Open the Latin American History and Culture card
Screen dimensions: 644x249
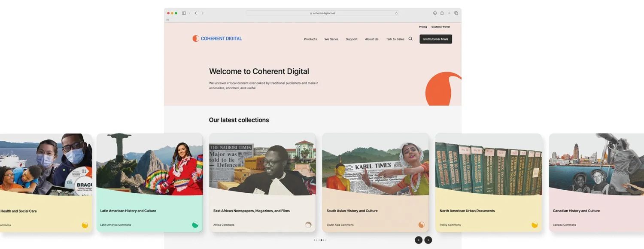(149, 182)
